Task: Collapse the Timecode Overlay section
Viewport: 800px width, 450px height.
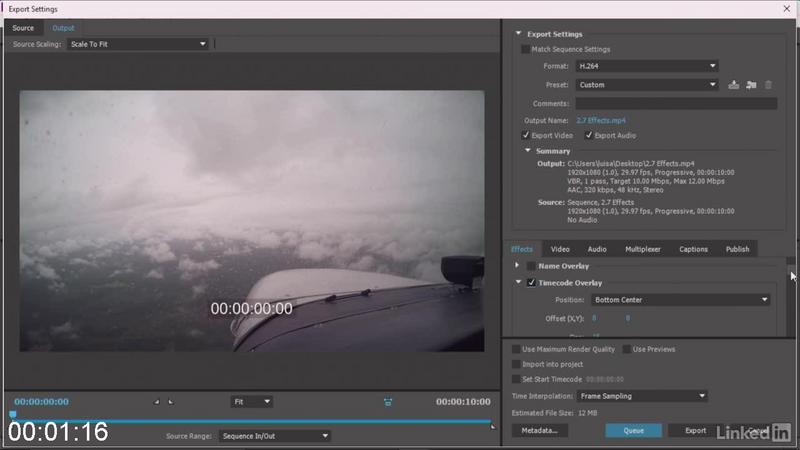Action: [518, 282]
